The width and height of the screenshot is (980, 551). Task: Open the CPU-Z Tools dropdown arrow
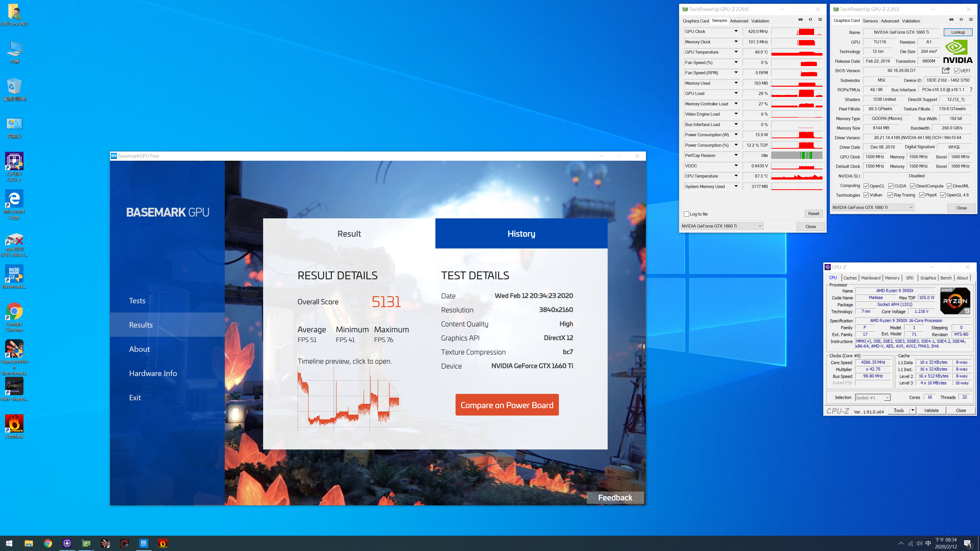[x=912, y=410]
